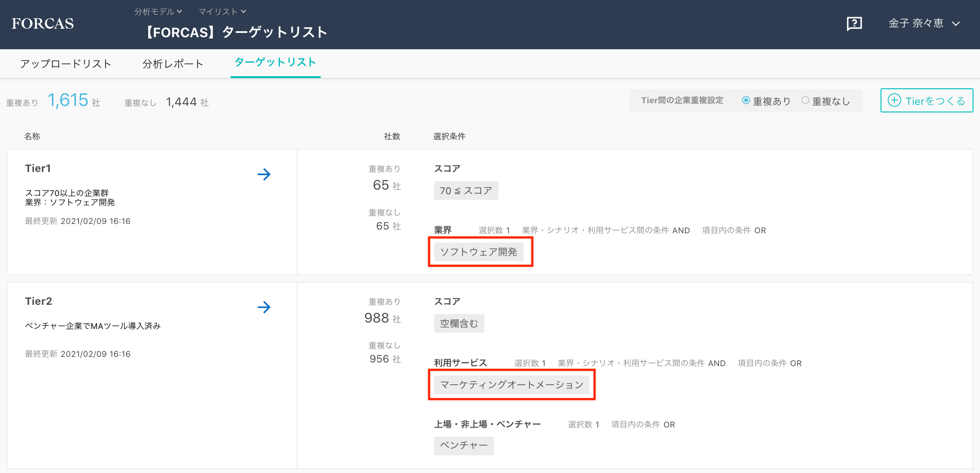Click the 空欄含む score tag
The image size is (980, 473).
(459, 323)
